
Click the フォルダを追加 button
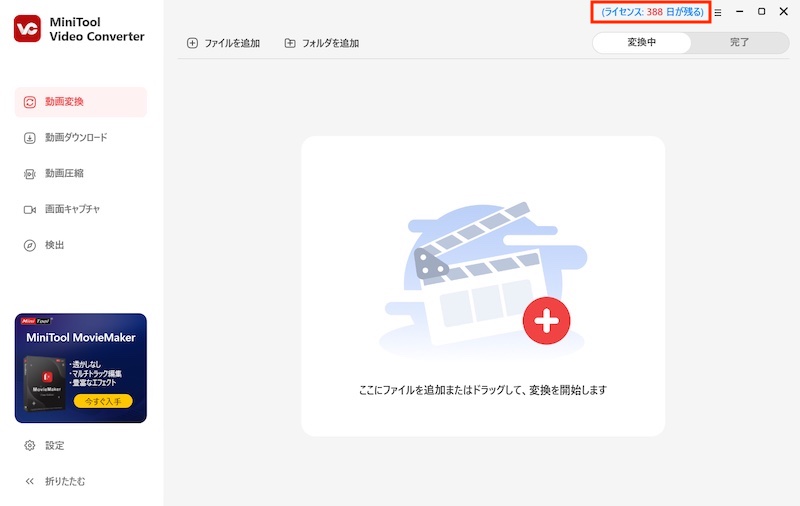[x=321, y=43]
